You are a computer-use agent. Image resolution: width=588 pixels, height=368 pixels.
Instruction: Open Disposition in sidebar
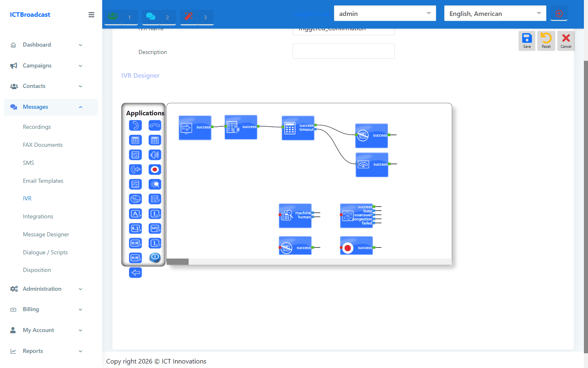37,270
